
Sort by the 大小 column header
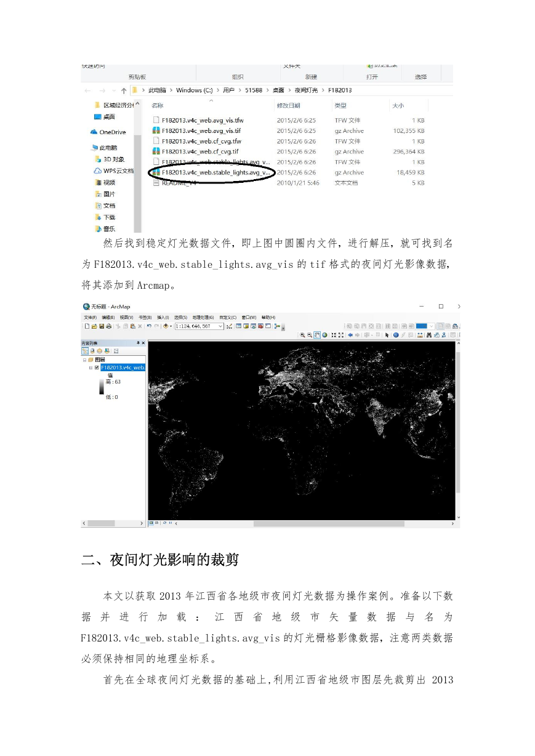pyautogui.click(x=398, y=106)
